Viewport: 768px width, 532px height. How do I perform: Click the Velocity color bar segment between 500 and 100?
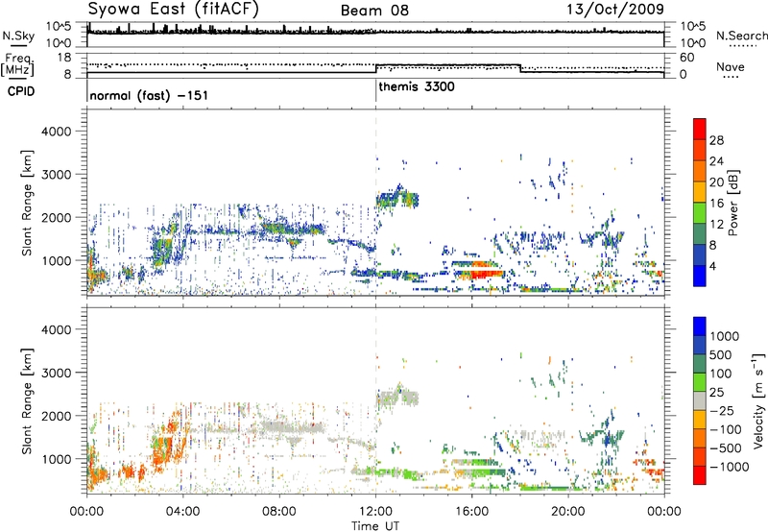point(700,364)
